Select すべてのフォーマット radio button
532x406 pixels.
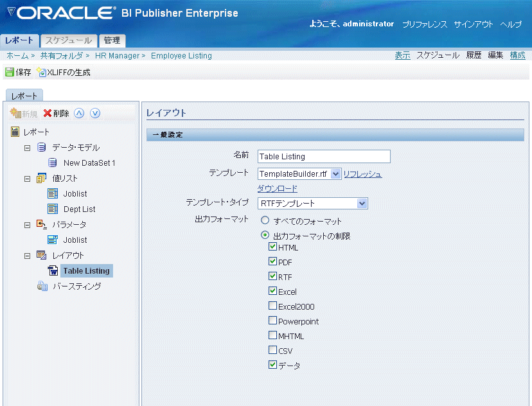tap(265, 220)
